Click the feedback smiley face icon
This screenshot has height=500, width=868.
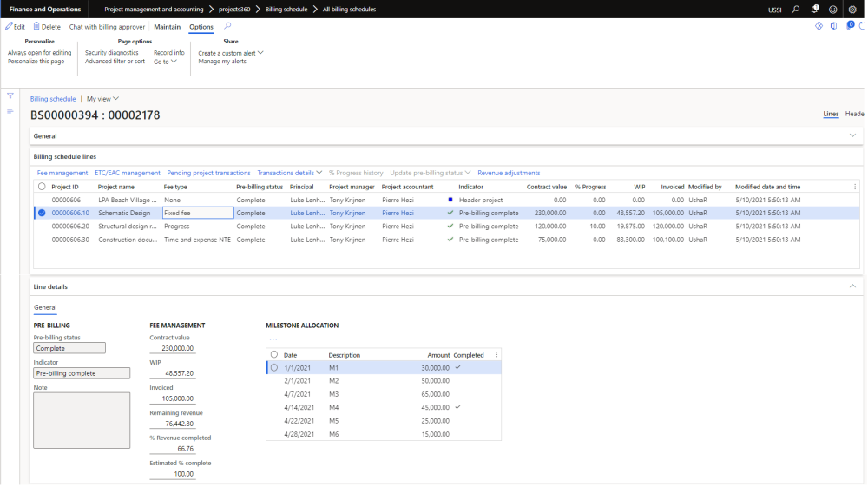(x=833, y=9)
